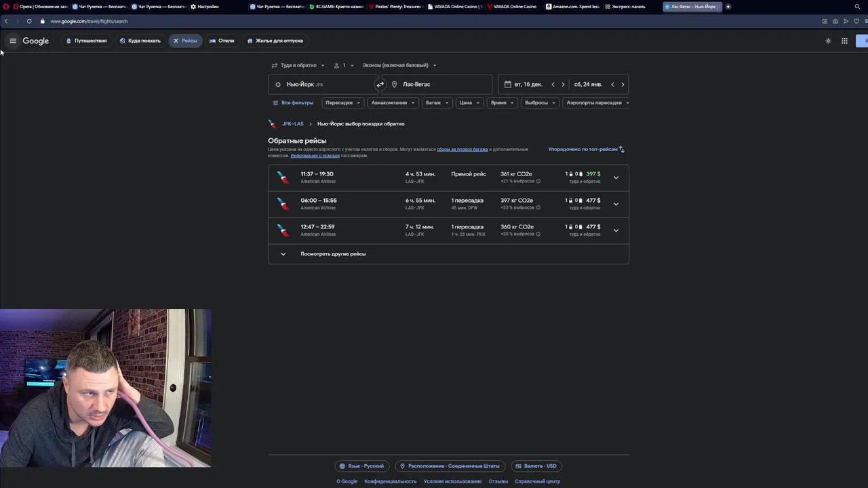Screen dimensions: 868x488
Task: Switch to the BC.GAME browser tab
Action: (x=336, y=7)
